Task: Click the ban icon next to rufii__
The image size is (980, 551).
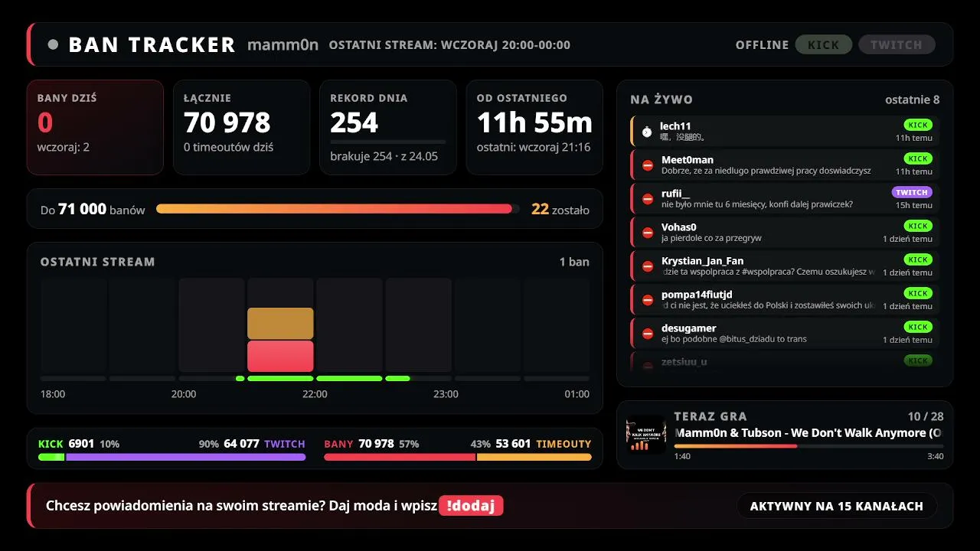Action: pos(648,199)
